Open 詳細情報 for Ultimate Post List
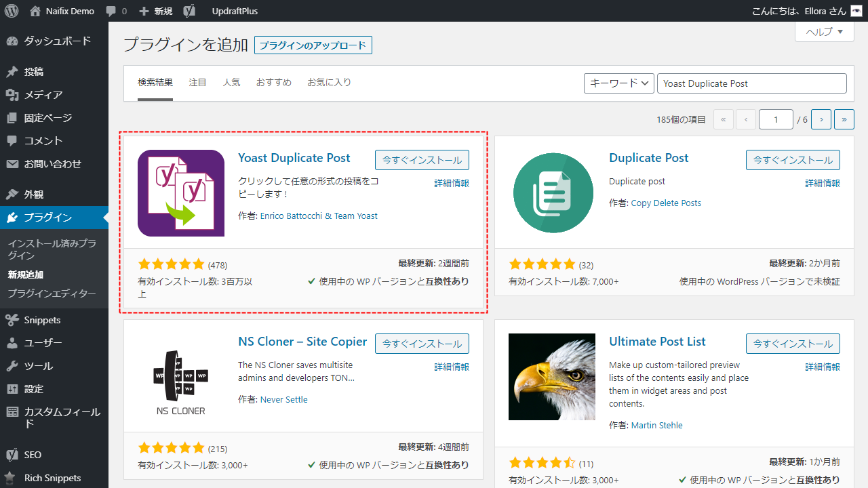 pyautogui.click(x=823, y=367)
